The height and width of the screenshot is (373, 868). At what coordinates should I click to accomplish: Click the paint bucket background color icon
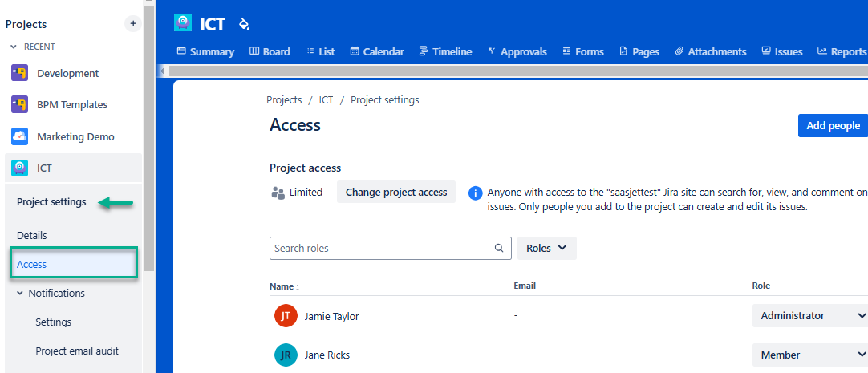pos(244,24)
